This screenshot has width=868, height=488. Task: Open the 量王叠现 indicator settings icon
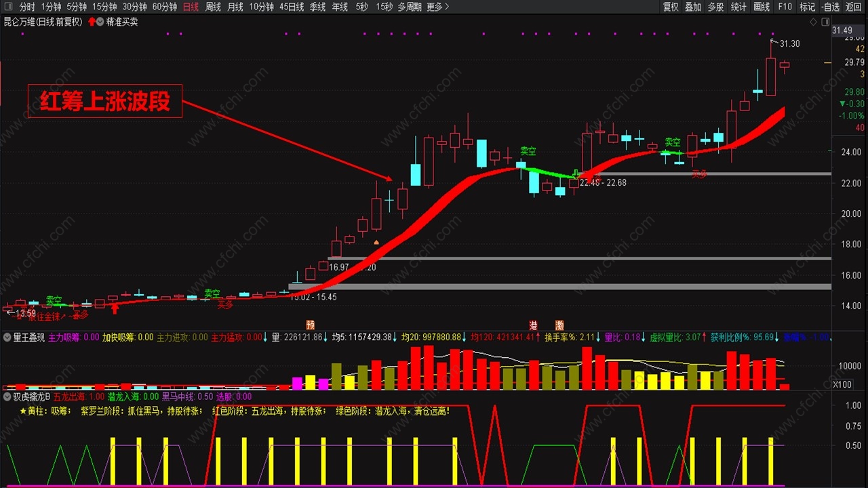(x=7, y=336)
